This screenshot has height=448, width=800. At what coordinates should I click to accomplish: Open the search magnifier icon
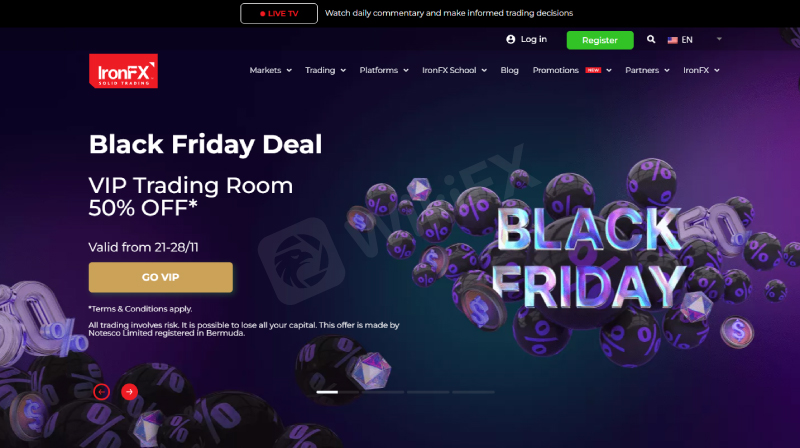pos(651,39)
